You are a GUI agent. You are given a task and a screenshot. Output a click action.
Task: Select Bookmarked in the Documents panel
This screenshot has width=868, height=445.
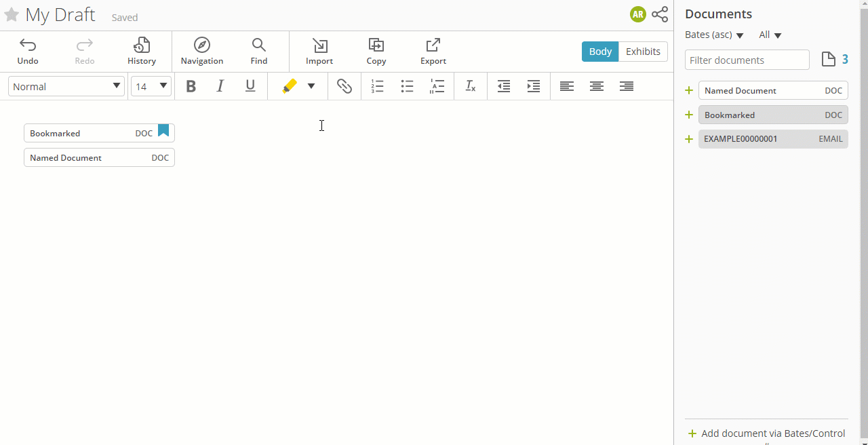[x=773, y=115]
